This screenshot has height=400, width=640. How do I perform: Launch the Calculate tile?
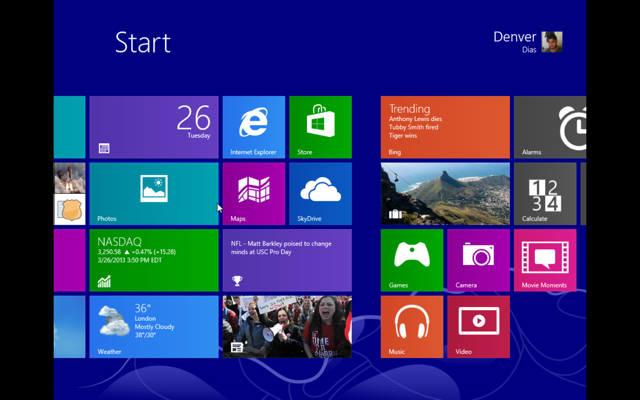pos(545,193)
